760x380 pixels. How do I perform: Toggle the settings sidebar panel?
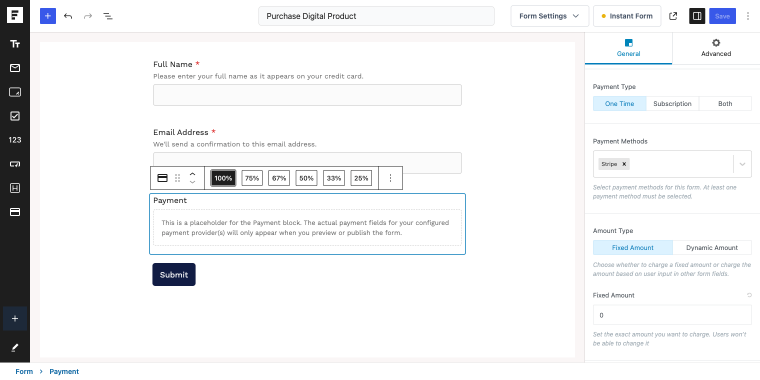click(x=697, y=16)
